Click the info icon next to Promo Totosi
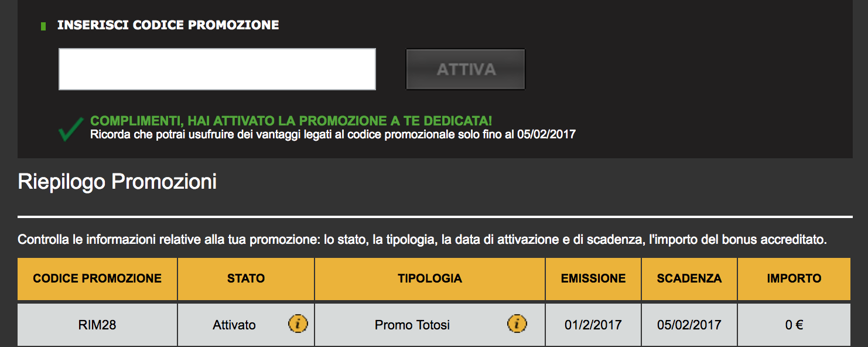Viewport: 868px width, 347px height. click(x=517, y=324)
